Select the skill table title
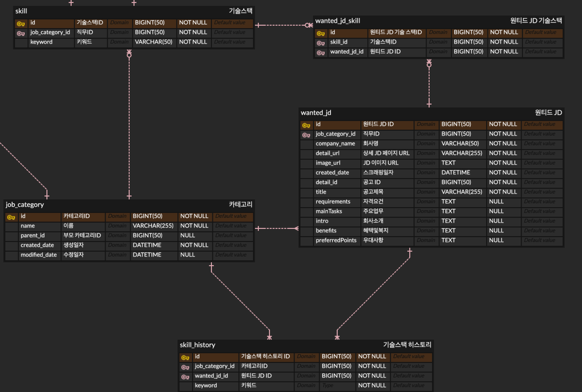Image resolution: width=582 pixels, height=392 pixels. point(21,11)
